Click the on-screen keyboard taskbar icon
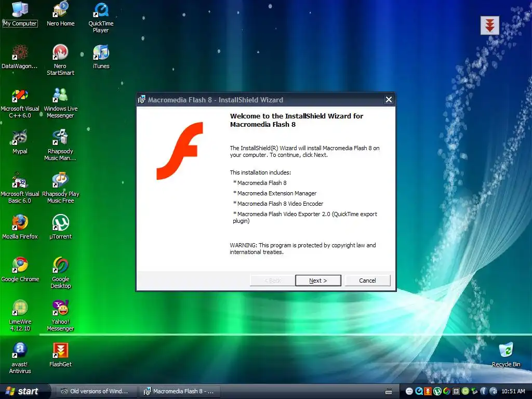Viewport: 532px width, 399px height. point(389,392)
